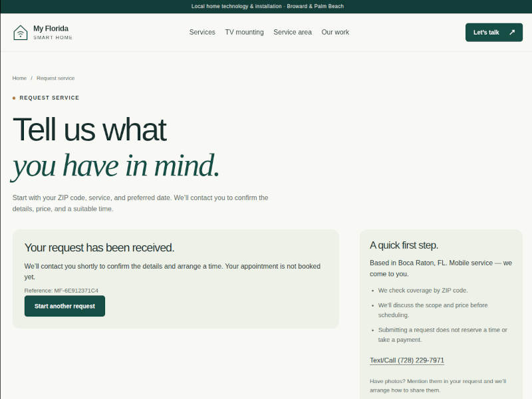
Task: Click the Have photos? note text
Action: tap(438, 386)
